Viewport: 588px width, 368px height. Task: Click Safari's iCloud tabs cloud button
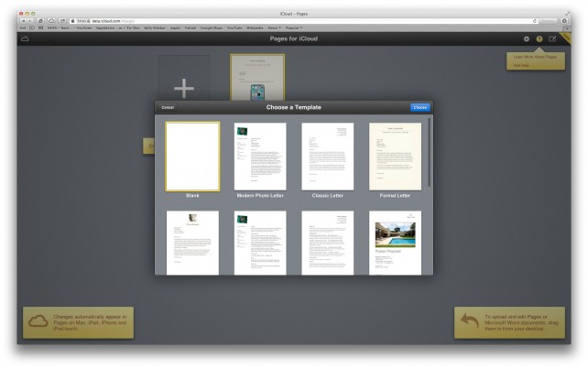(x=51, y=21)
